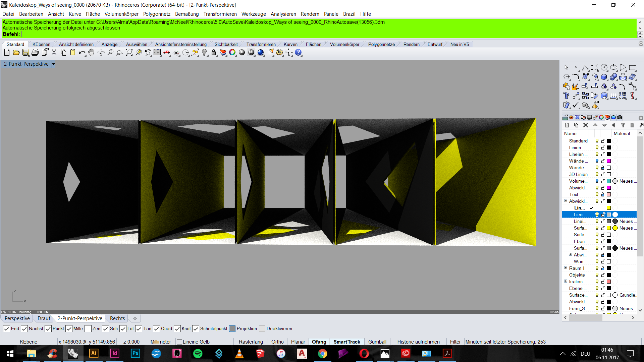Uncheck the Quad object snap
This screenshot has width=644, height=362.
click(x=156, y=328)
